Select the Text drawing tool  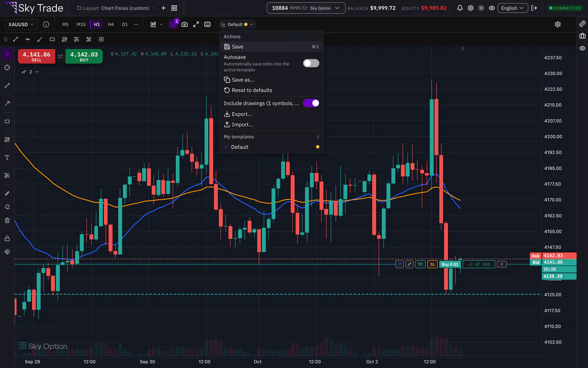[7, 157]
